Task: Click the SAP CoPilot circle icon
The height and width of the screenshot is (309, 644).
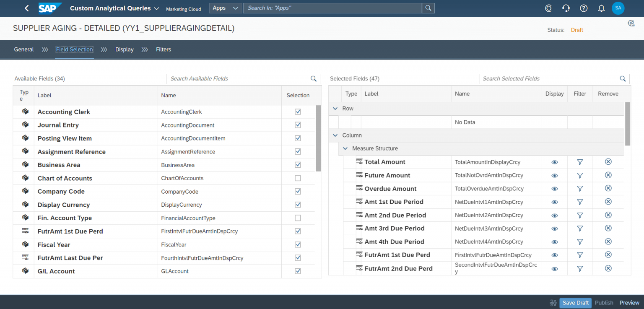Action: pyautogui.click(x=548, y=8)
